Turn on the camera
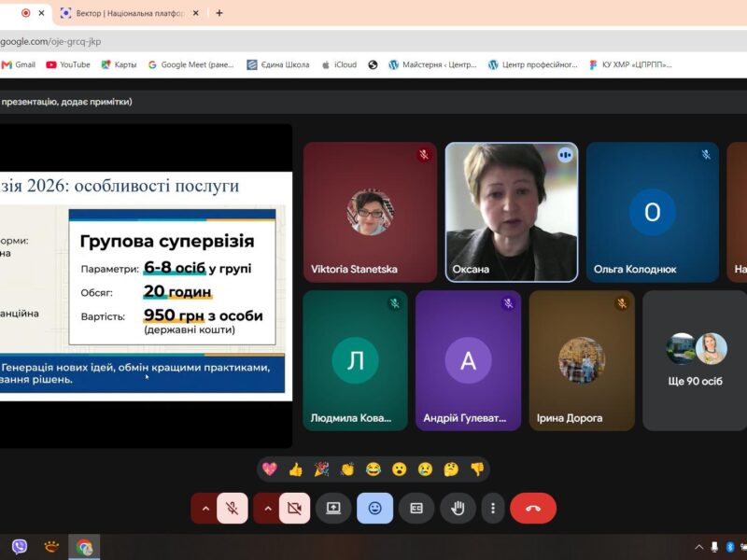Image resolution: width=747 pixels, height=560 pixels. pyautogui.click(x=295, y=508)
